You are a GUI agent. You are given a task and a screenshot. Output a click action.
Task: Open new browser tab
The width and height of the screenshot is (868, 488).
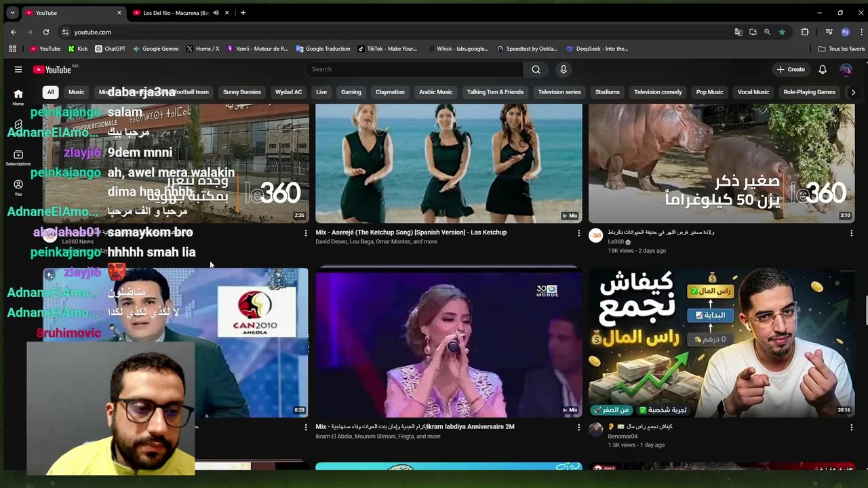243,12
